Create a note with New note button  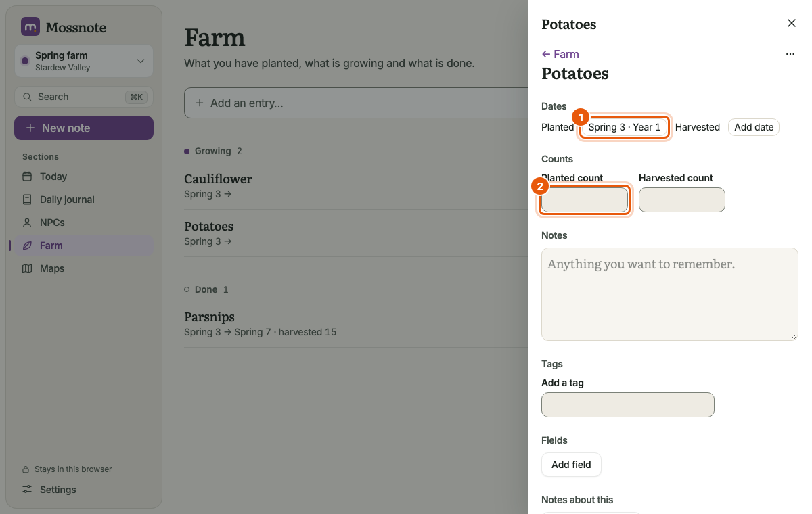click(x=84, y=128)
